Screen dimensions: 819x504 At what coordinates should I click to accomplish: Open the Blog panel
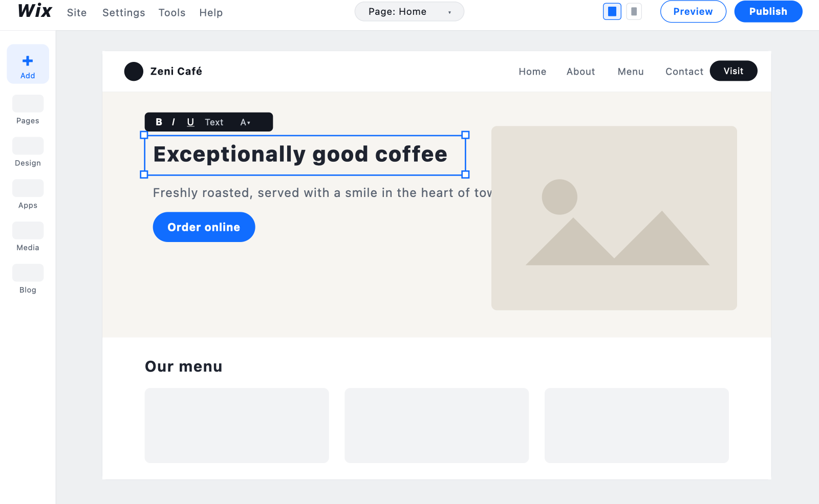tap(28, 279)
